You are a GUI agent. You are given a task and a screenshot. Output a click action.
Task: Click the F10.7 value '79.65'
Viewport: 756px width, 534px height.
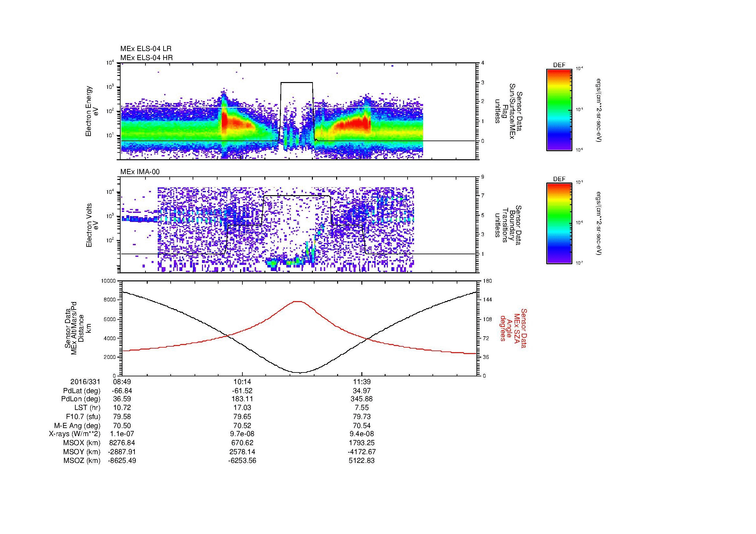pos(242,417)
